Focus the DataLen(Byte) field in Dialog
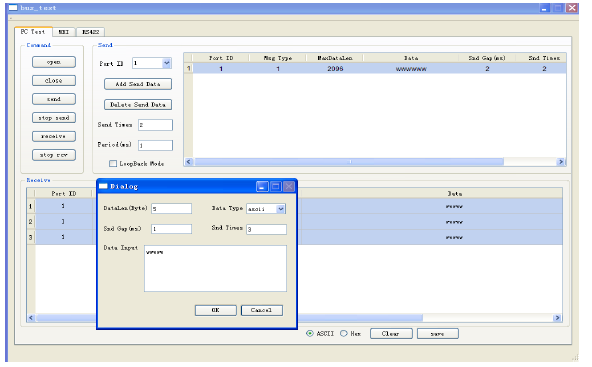 (171, 208)
